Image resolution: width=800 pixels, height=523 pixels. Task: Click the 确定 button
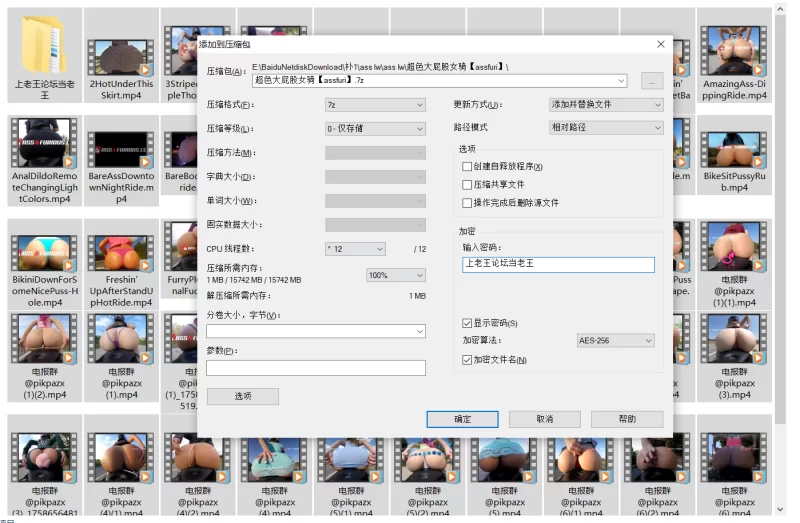click(x=462, y=419)
